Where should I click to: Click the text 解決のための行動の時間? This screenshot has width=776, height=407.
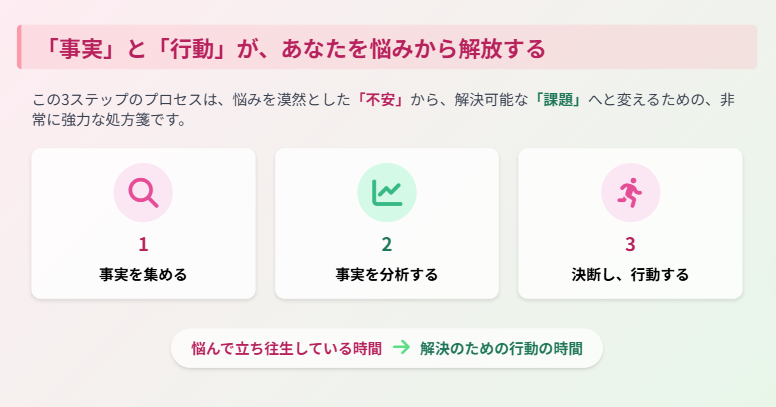pyautogui.click(x=501, y=349)
